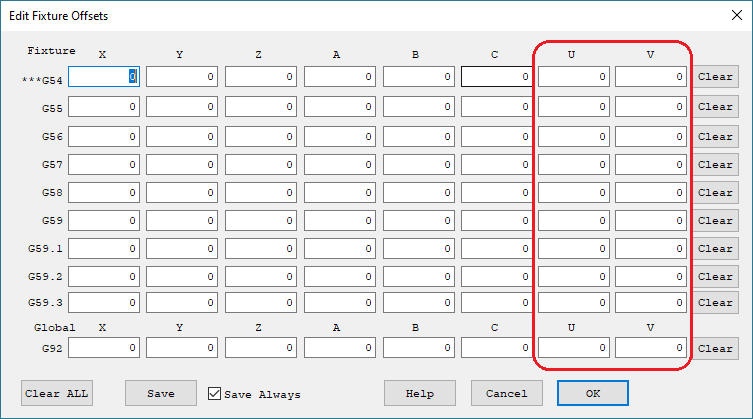753x419 pixels.
Task: Clear the G54 fixture offset row
Action: (x=715, y=77)
